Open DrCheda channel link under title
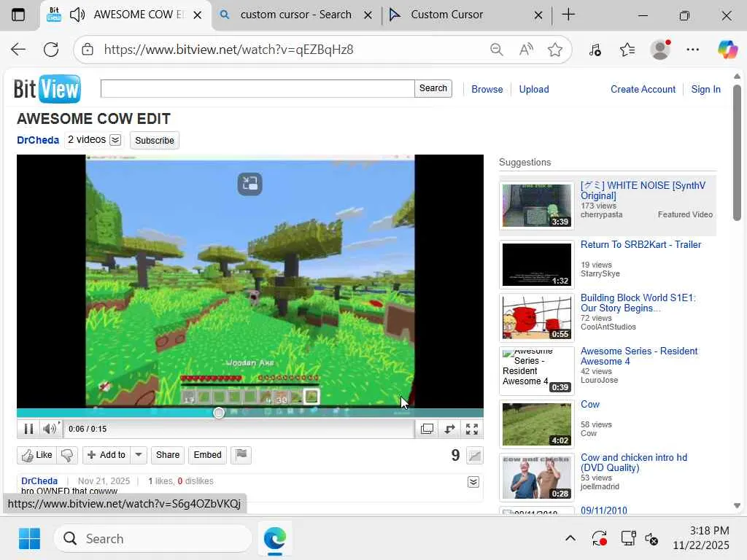Viewport: 747px width, 560px height. coord(38,140)
